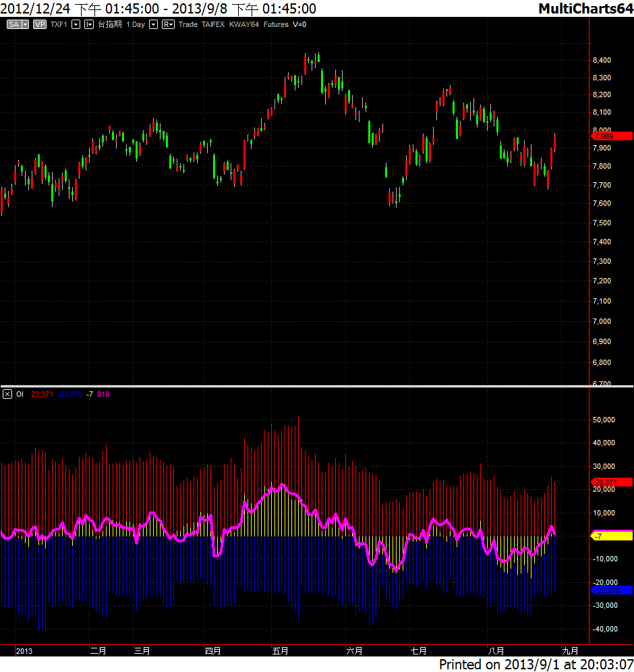The height and width of the screenshot is (672, 634).
Task: Click the -40,000 label on OI scale
Action: pos(605,629)
